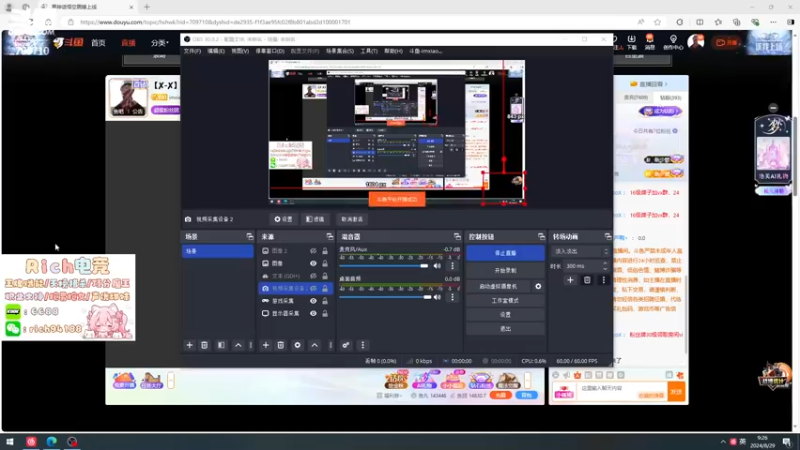Open Microsoft Edge from the taskbar
The image size is (800, 450).
click(52, 441)
